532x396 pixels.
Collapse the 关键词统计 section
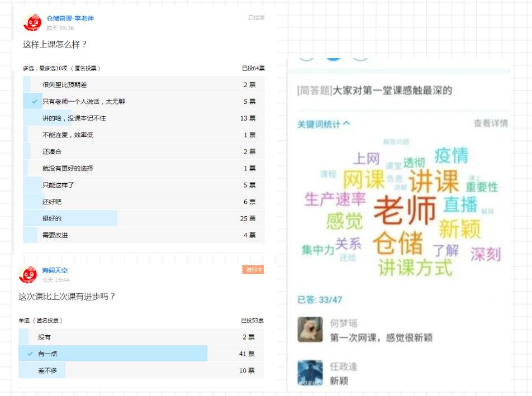coord(324,124)
